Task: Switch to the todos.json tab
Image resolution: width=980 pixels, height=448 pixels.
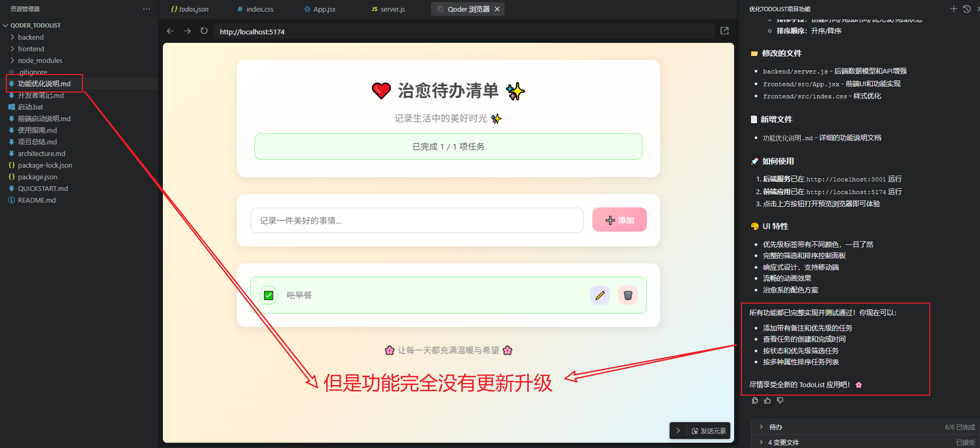Action: 189,9
